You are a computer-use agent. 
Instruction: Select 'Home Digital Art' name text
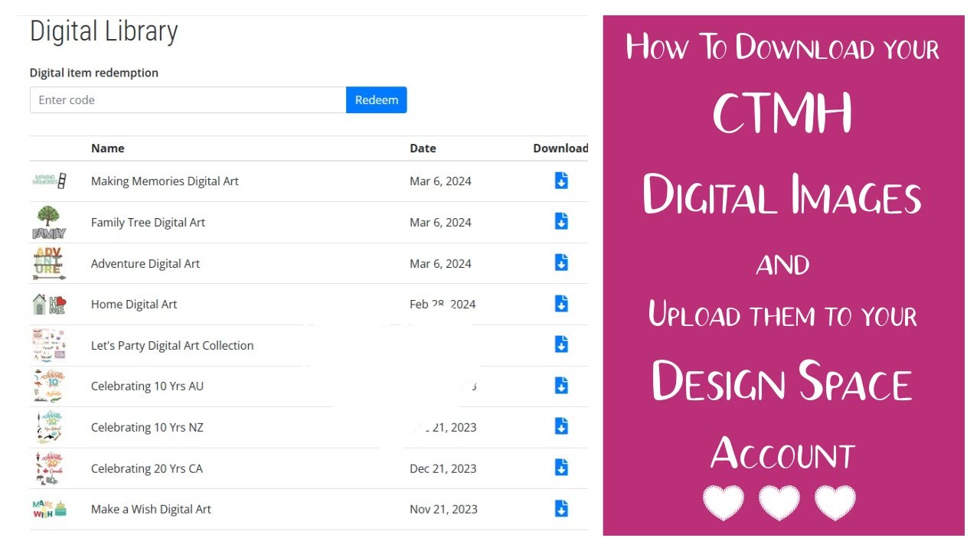point(134,304)
